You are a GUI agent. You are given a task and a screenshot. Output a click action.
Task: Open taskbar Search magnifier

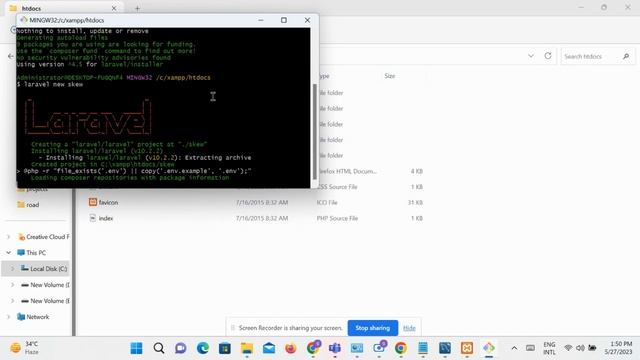[159, 348]
